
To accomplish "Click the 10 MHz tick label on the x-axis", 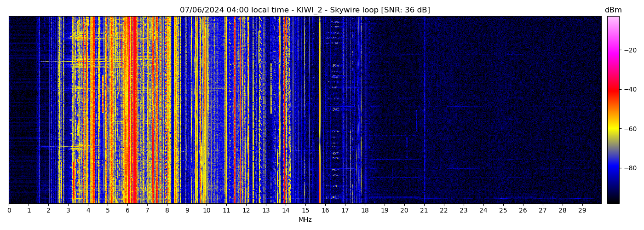I will tap(207, 210).
